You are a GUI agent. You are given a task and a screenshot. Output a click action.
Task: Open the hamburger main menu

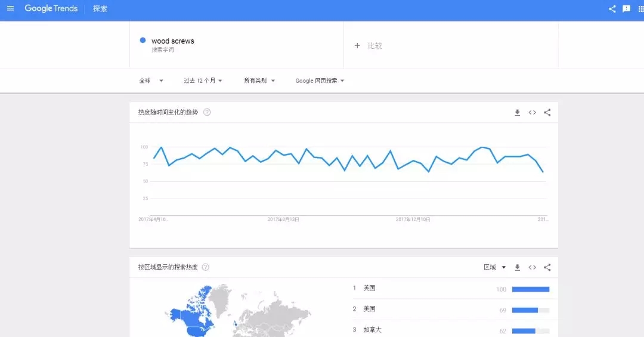(x=10, y=8)
